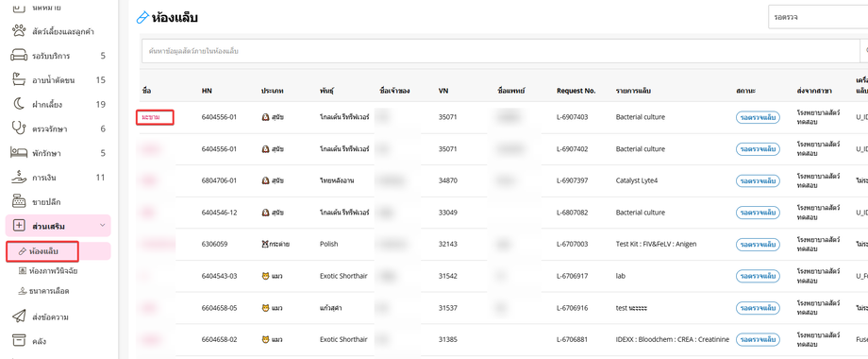Click the moon icon for ฝากเลี้ยง
The height and width of the screenshot is (359, 868).
tap(19, 104)
